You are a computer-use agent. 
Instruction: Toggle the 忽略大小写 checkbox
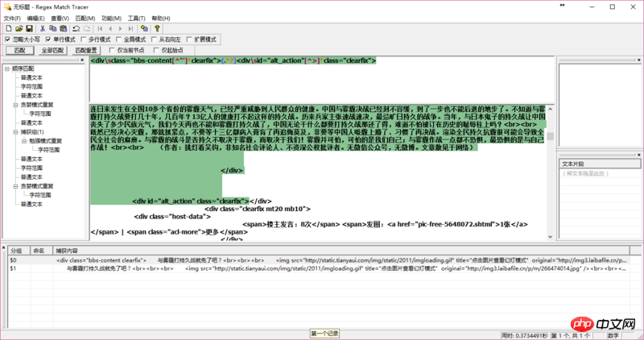[7, 39]
